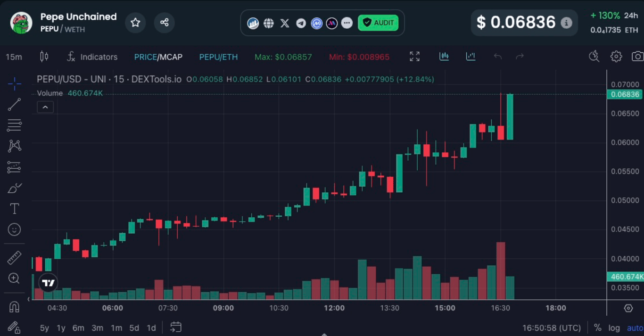
Task: Click the +130% 24h change value
Action: [x=605, y=16]
